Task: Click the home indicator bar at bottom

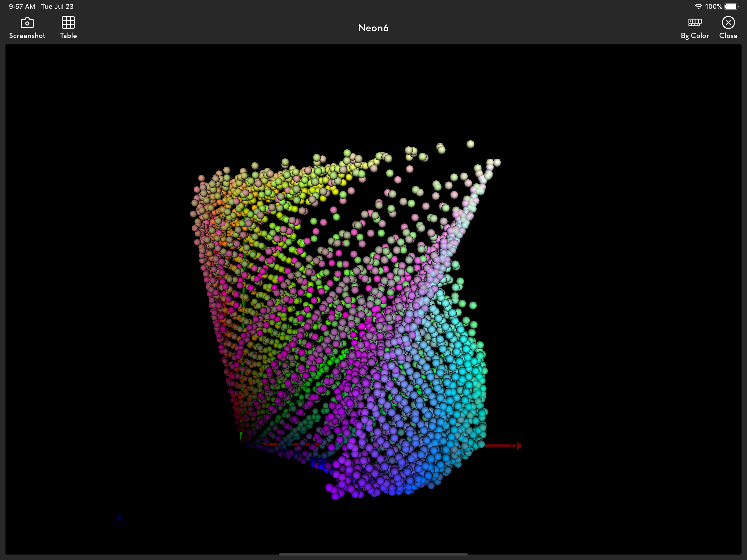Action: pos(373,554)
